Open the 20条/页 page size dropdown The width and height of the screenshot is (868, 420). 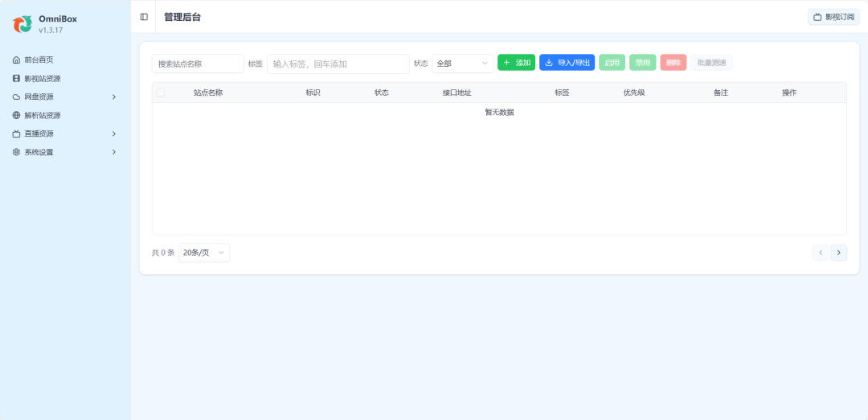point(203,253)
